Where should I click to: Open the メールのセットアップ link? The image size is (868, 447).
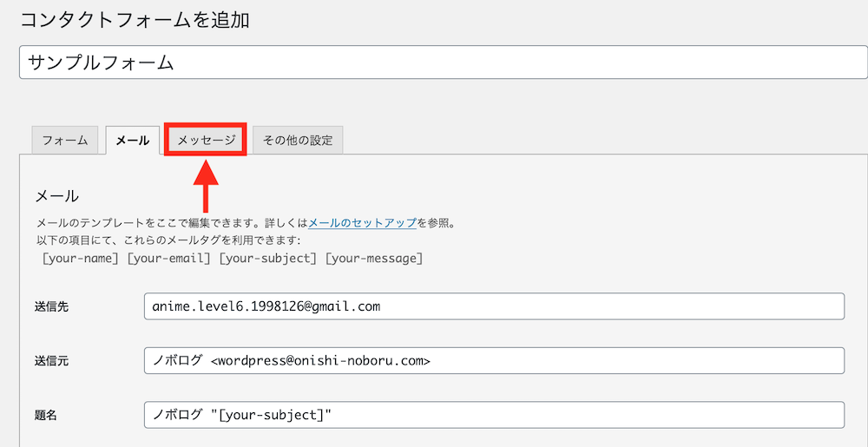pyautogui.click(x=362, y=224)
